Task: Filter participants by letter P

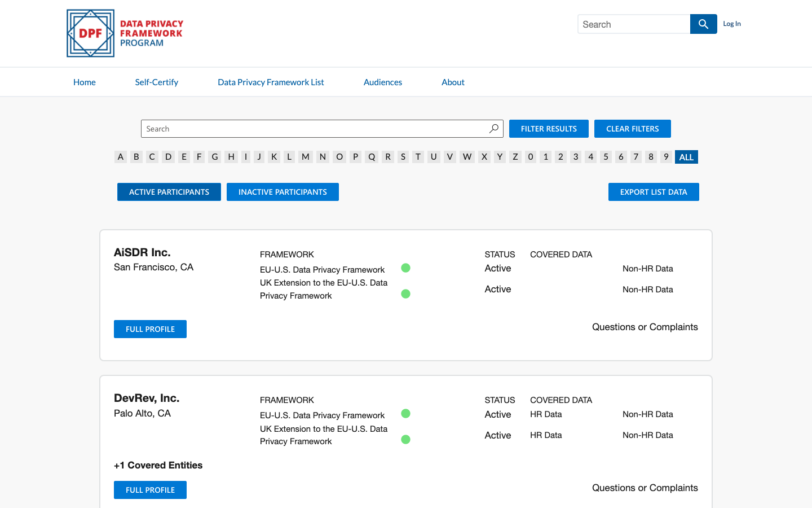Action: point(356,157)
